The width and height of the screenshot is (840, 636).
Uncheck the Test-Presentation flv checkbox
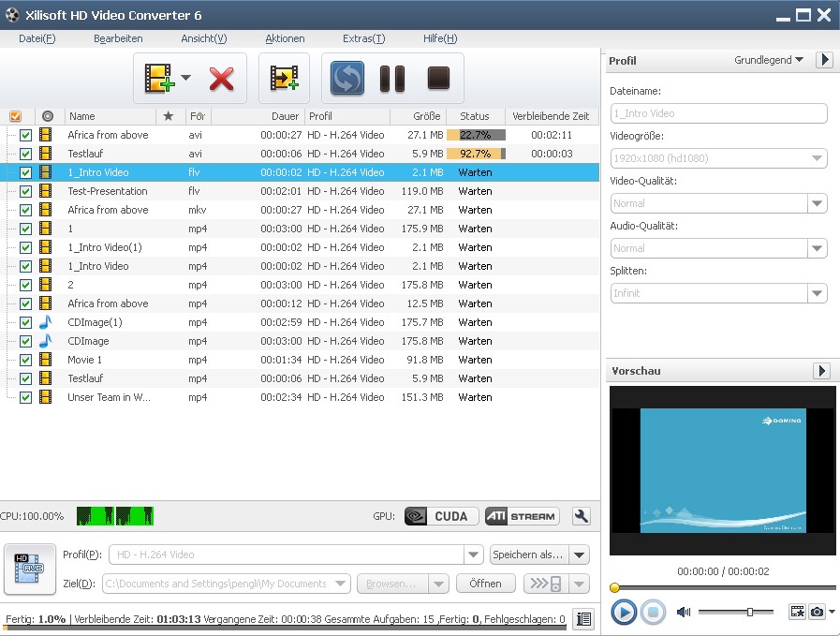tap(25, 191)
